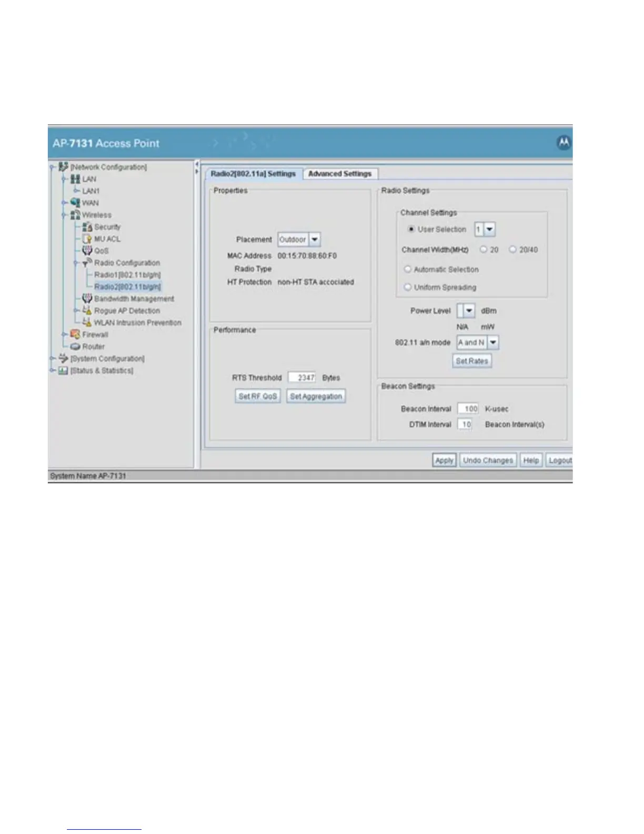
Task: Click the WLAN Intrusion Prevention icon
Action: click(87, 322)
